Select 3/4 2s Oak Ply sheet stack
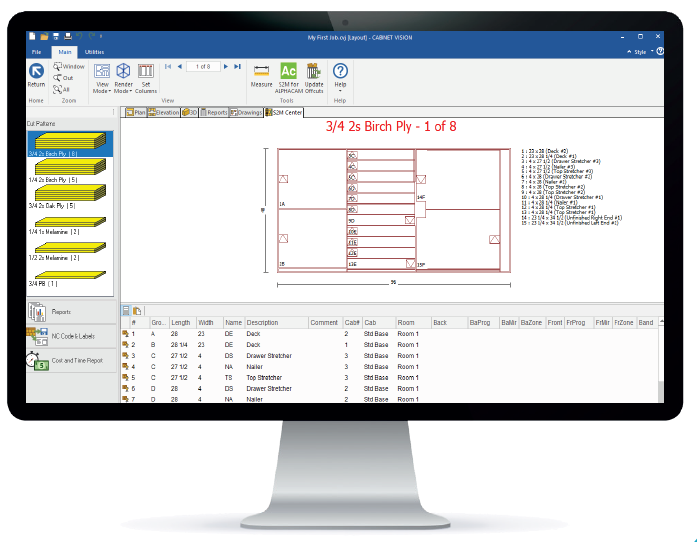Viewport: 697px width, 542px height. tap(70, 197)
